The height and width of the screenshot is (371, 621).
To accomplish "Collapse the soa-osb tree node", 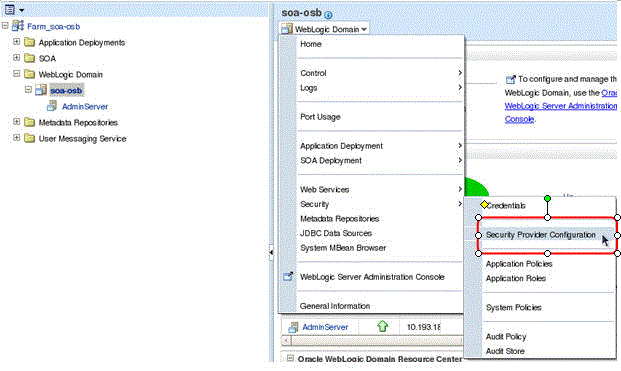I will [x=28, y=89].
